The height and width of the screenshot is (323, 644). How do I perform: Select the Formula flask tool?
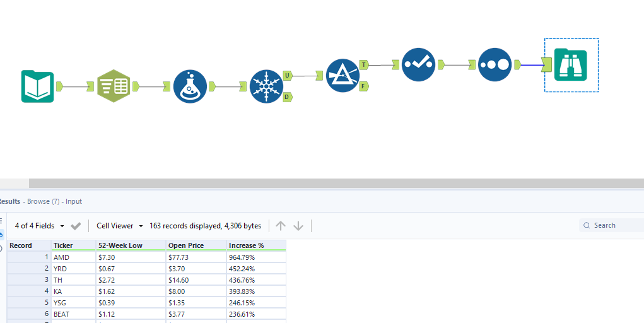190,86
